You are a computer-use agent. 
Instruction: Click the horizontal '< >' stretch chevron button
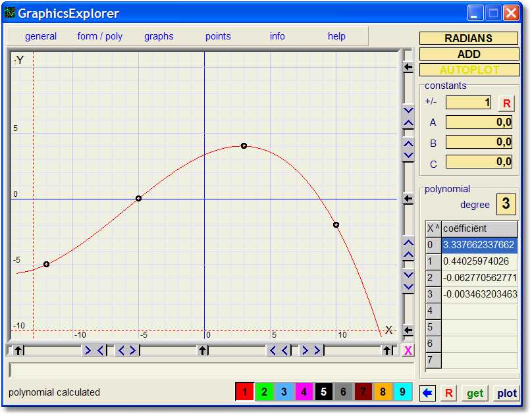[x=127, y=350]
